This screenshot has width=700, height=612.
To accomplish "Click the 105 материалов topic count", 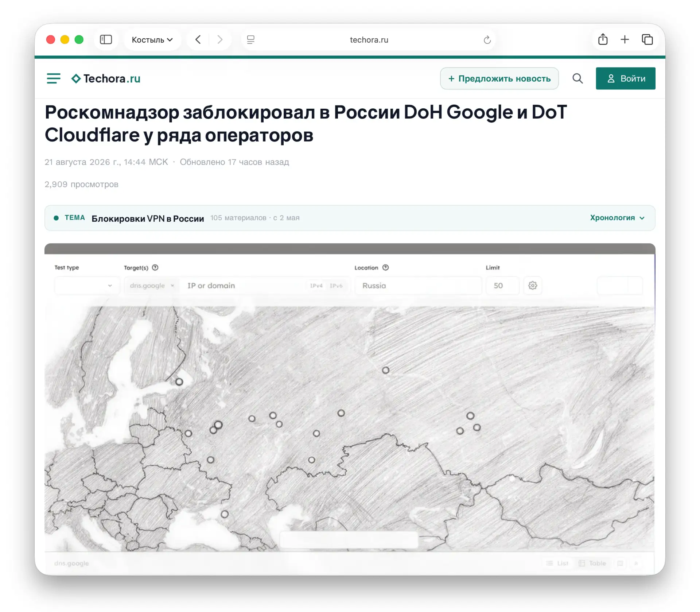I will coord(238,218).
